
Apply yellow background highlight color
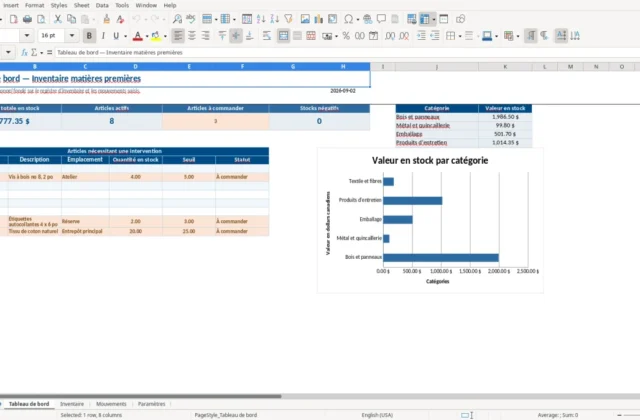point(156,36)
